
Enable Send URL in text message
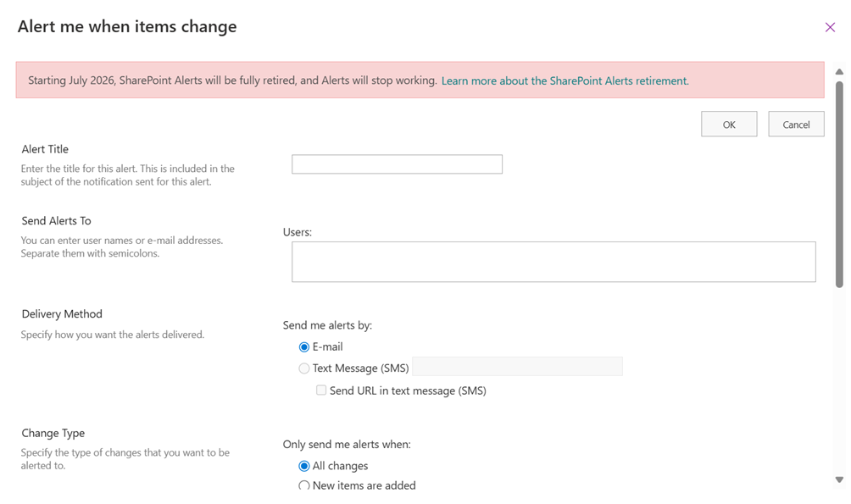point(321,390)
